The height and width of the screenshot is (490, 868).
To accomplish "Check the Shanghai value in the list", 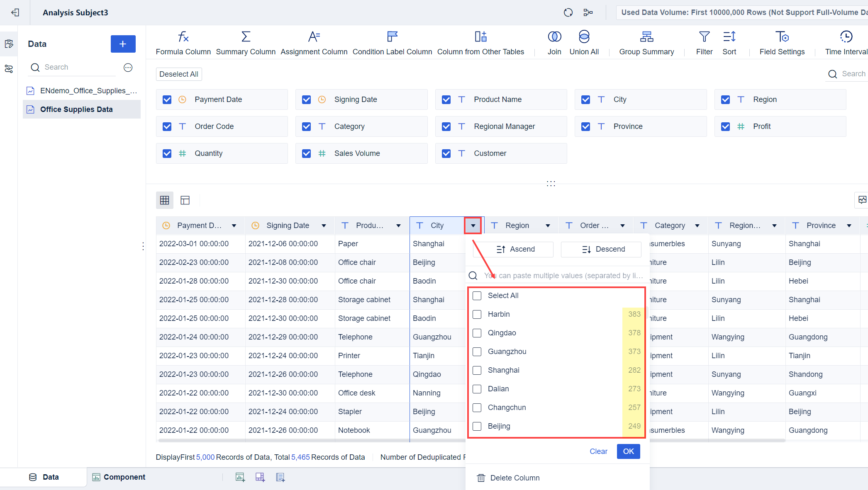I will click(x=477, y=370).
